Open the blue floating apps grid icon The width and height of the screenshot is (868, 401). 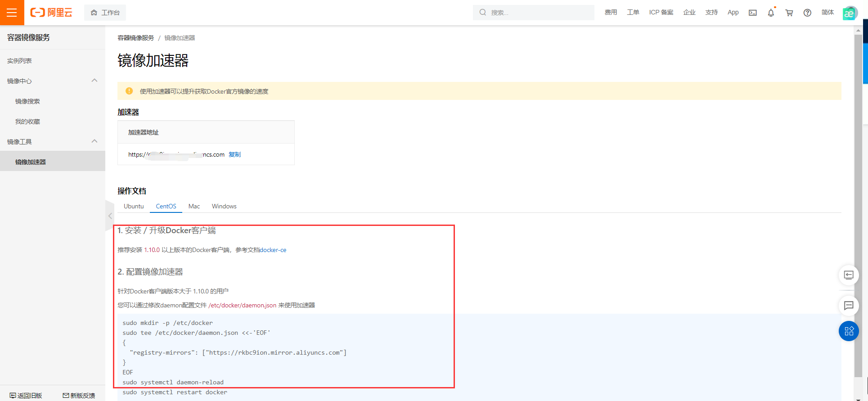[849, 331]
